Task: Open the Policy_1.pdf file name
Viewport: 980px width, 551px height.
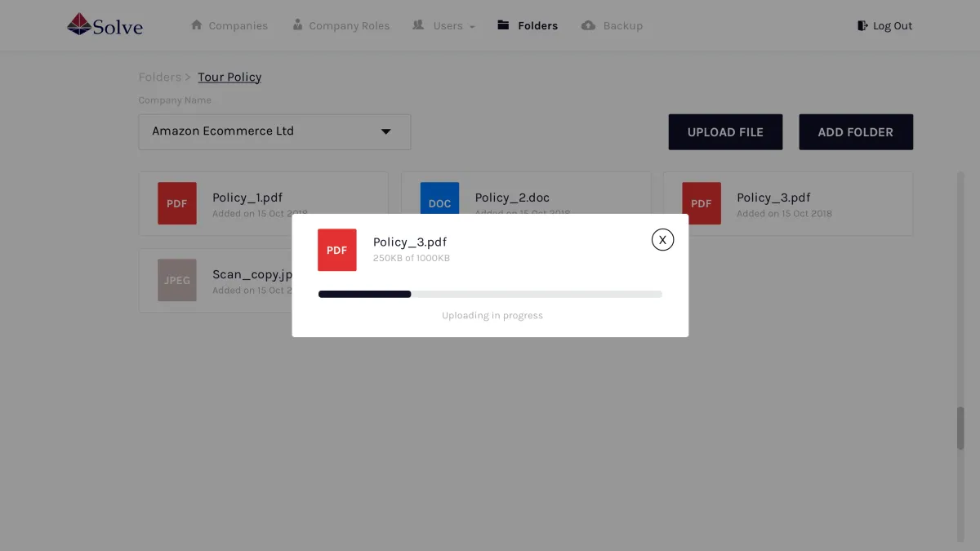Action: (x=247, y=198)
